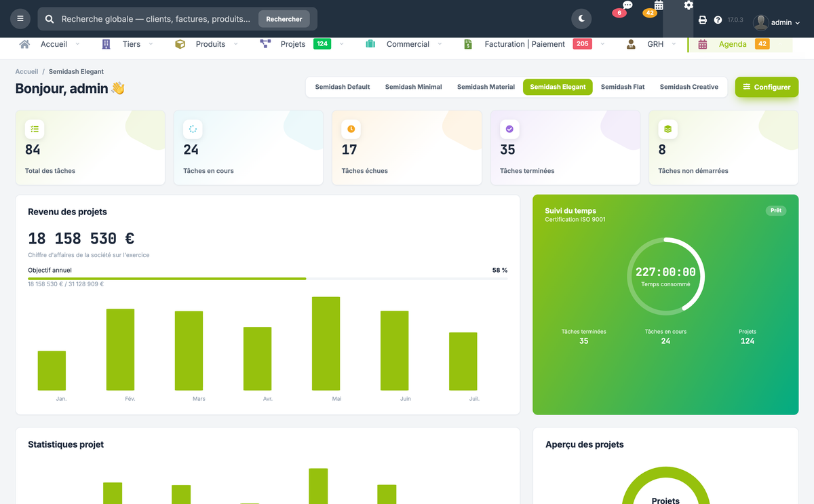
Task: Click the Accueil breadcrumb link
Action: pyautogui.click(x=26, y=71)
